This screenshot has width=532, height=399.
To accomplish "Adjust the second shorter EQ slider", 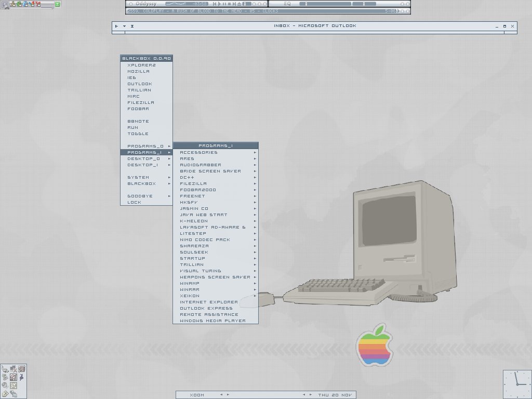I will [364, 4].
